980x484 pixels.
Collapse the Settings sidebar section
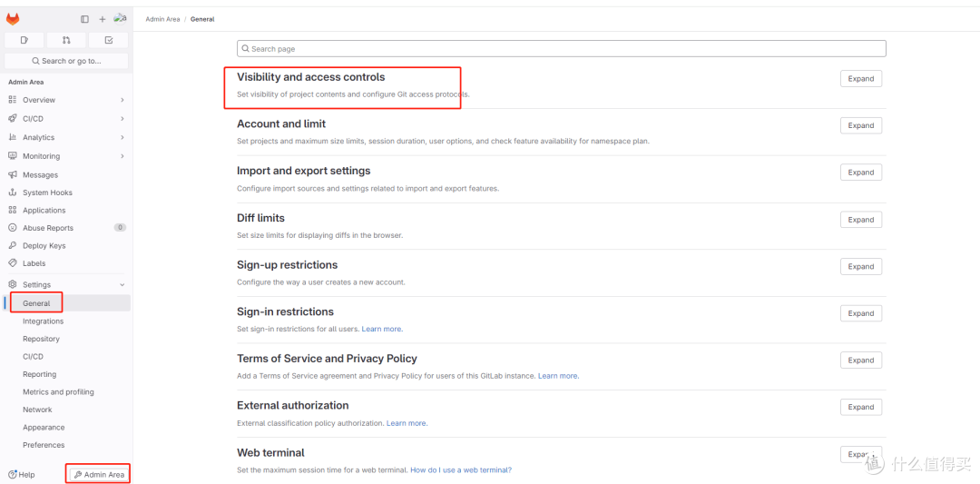[x=66, y=284]
